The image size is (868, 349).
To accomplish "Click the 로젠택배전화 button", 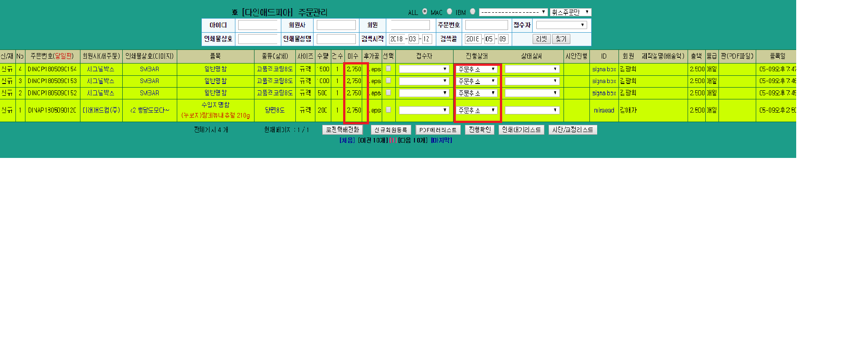I will pos(342,130).
